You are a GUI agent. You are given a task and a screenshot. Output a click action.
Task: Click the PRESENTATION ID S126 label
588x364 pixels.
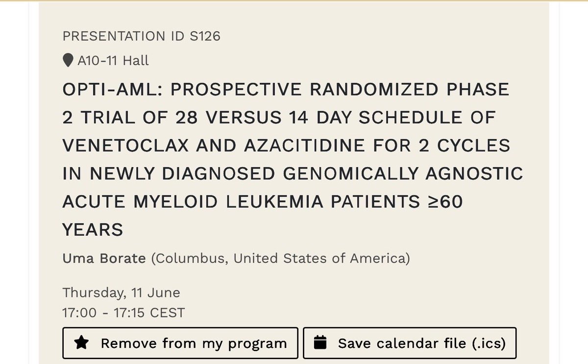coord(142,36)
